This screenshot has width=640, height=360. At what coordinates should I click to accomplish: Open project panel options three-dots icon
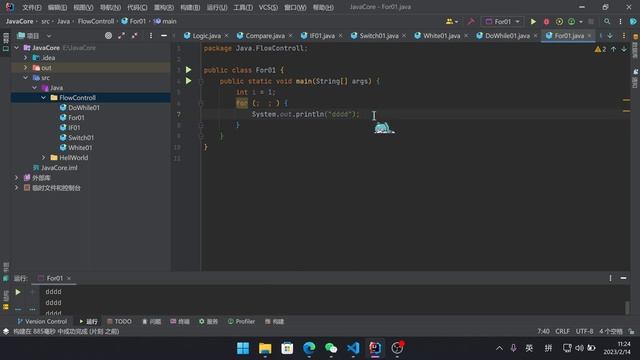151,36
